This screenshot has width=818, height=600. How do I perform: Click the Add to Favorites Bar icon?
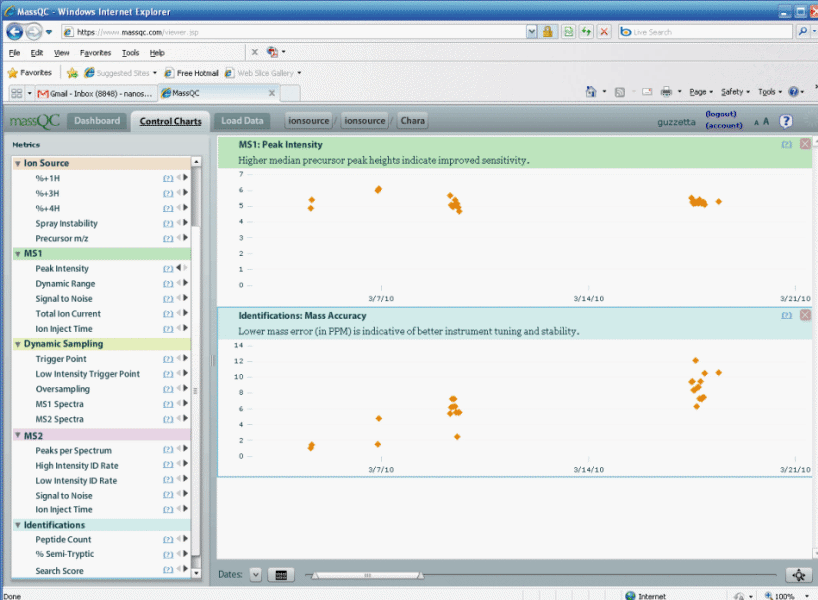[73, 73]
